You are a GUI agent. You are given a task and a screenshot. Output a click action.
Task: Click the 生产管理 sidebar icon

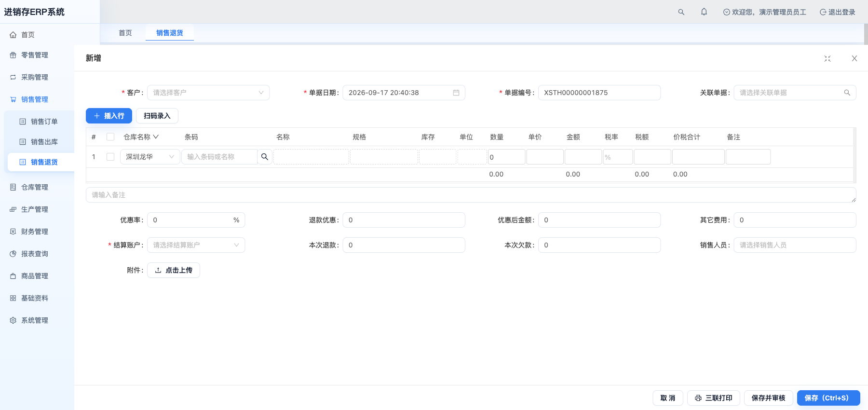13,209
